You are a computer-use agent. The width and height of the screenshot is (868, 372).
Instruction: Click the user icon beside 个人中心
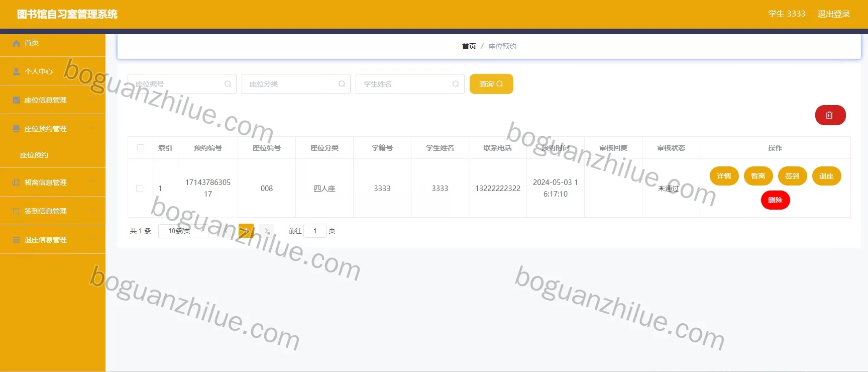[16, 71]
